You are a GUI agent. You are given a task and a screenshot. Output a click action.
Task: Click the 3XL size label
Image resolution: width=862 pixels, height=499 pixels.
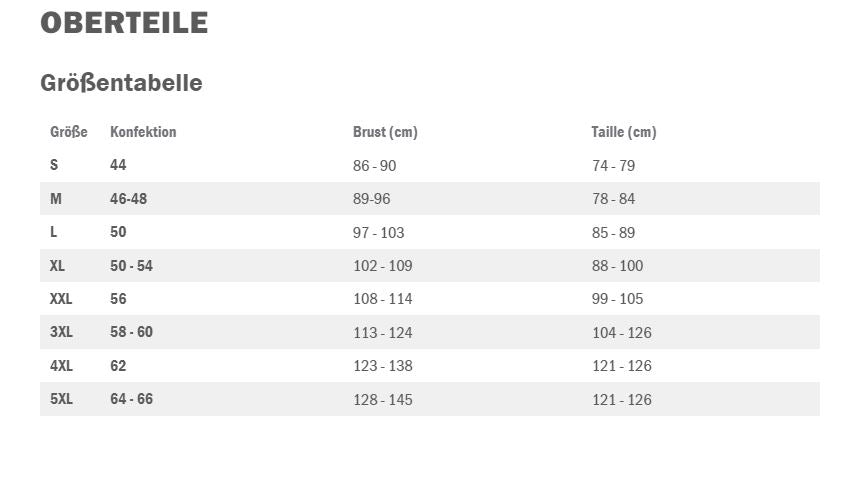click(x=61, y=332)
